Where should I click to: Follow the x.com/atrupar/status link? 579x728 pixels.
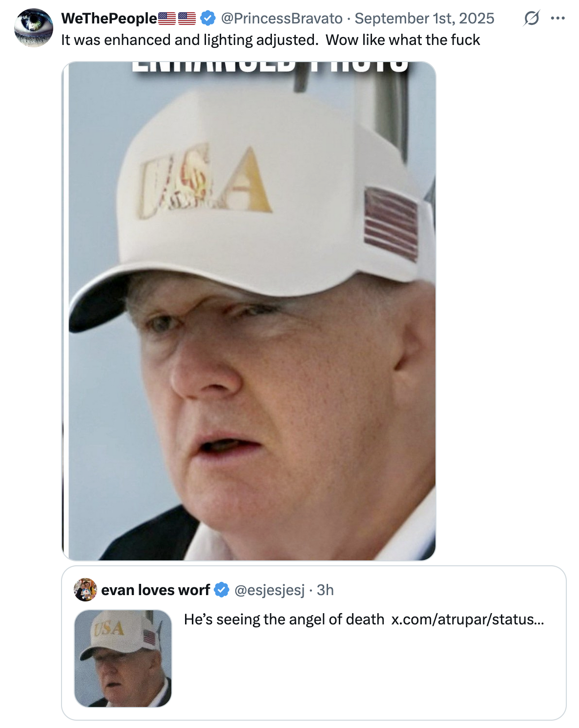click(467, 619)
